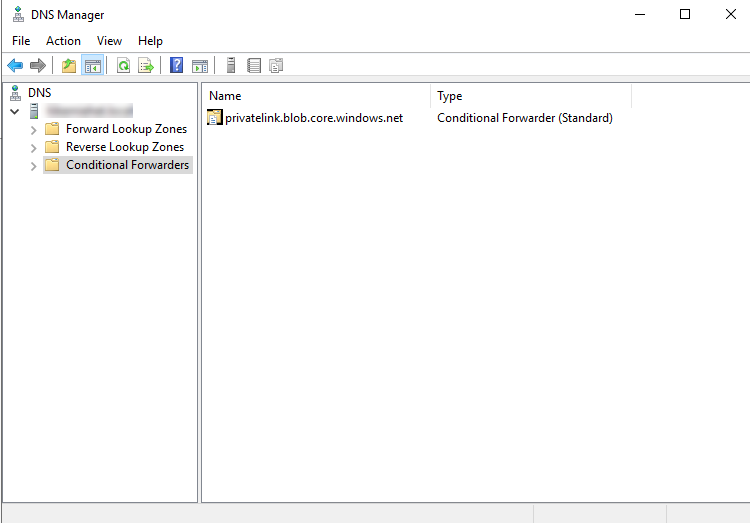This screenshot has height=523, width=750.
Task: Open the View menu
Action: pos(109,41)
